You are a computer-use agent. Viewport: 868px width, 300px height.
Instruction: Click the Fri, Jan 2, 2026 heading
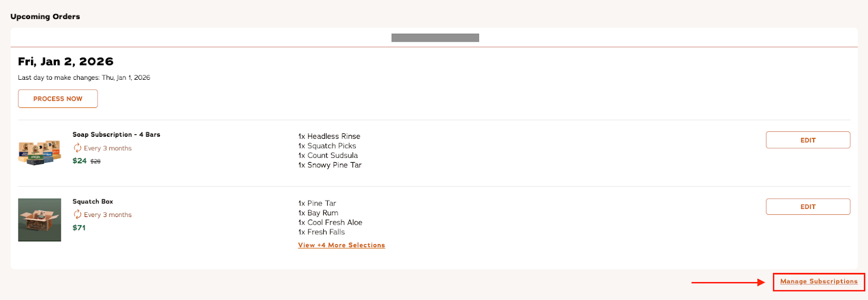coord(66,62)
